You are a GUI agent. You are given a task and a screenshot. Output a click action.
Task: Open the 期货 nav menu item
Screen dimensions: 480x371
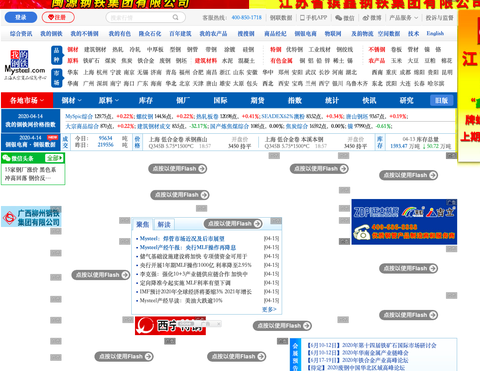coord(257,100)
